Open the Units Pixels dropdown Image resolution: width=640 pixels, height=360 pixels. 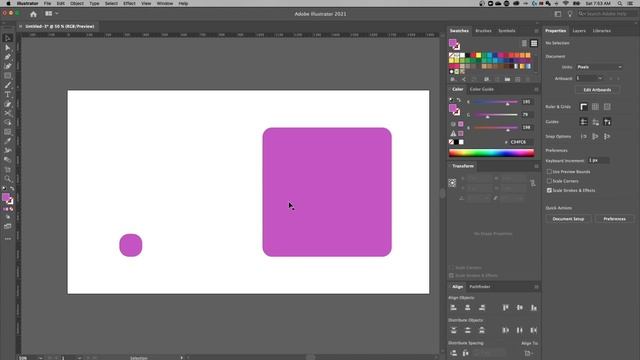(599, 67)
